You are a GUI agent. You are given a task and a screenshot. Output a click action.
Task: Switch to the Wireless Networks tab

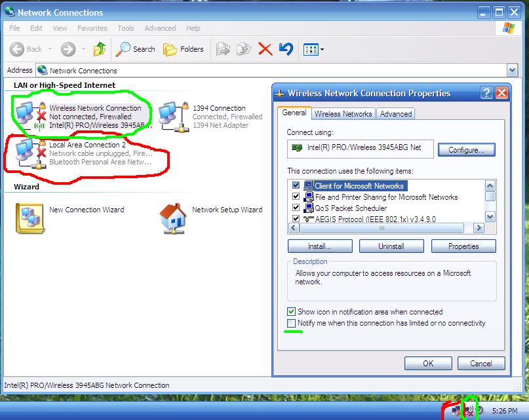343,114
